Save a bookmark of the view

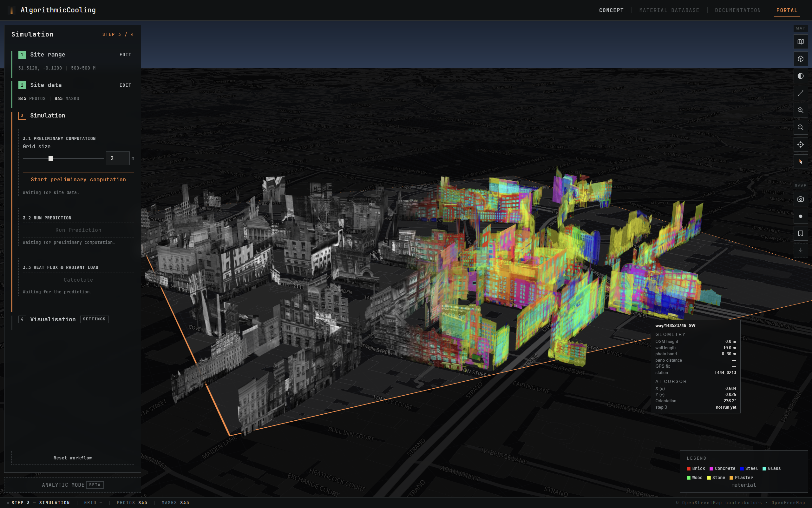pyautogui.click(x=800, y=233)
